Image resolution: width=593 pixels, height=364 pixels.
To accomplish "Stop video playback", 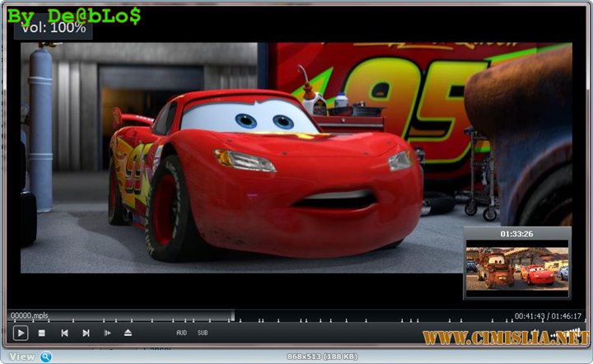I will point(42,333).
